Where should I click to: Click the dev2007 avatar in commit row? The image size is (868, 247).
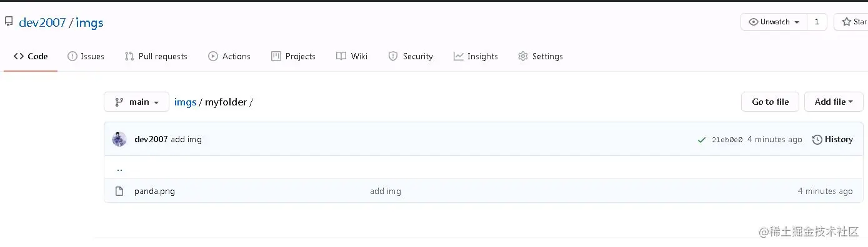click(119, 139)
